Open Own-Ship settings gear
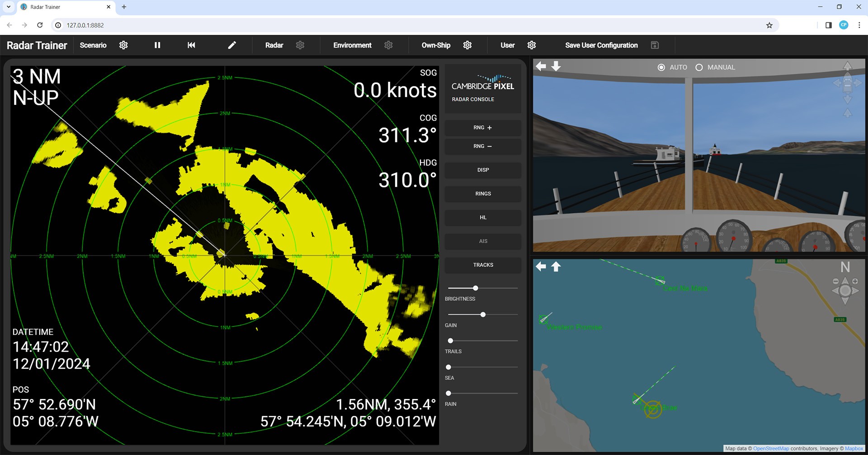868x455 pixels. coord(467,45)
